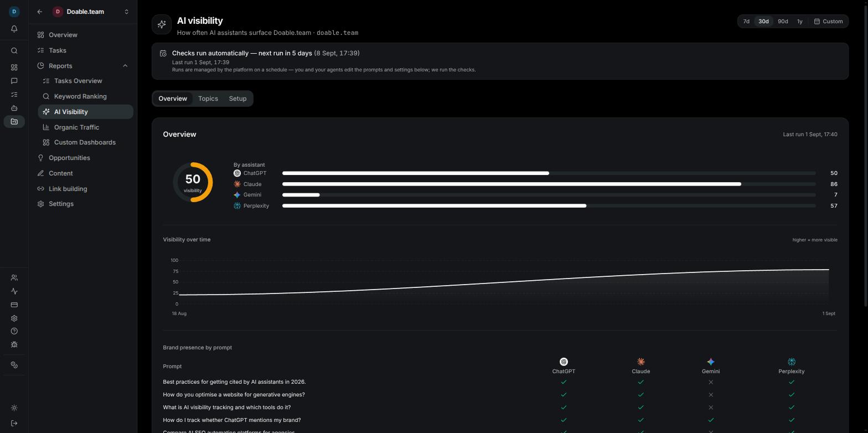
Task: Click the Claude logo in prompt table header
Action: 640,362
